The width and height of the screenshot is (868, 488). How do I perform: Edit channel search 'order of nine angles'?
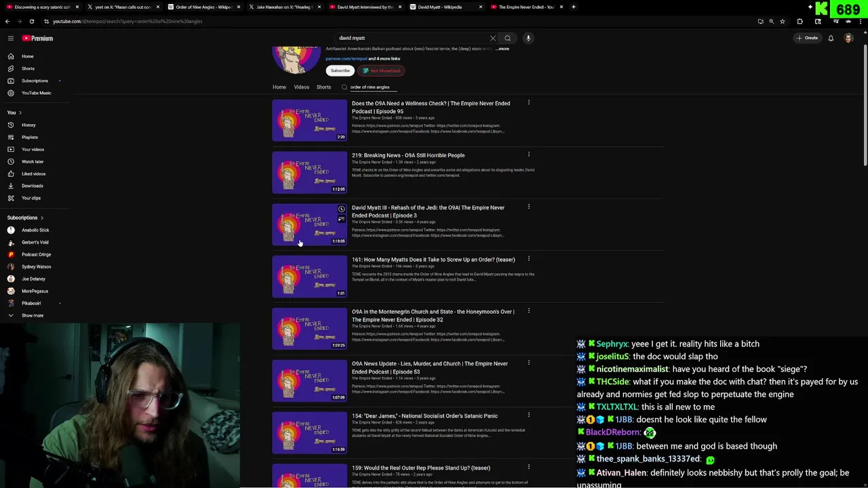click(373, 87)
